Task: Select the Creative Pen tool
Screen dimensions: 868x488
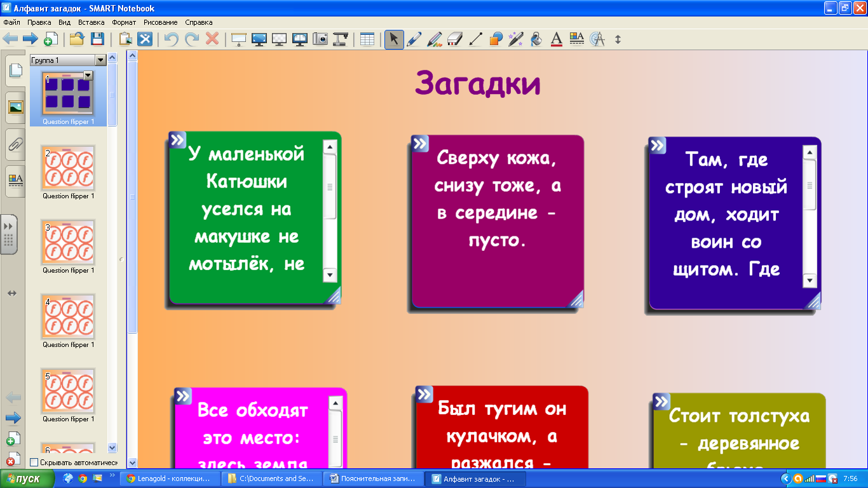Action: pyautogui.click(x=434, y=39)
